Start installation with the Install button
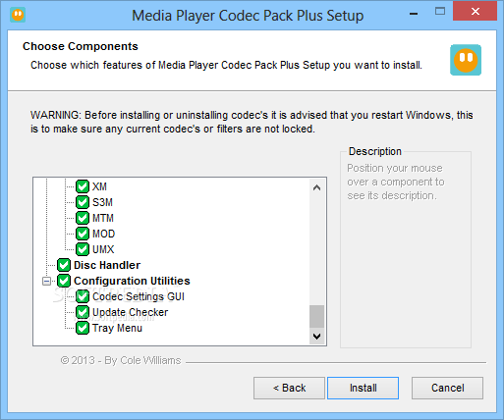 click(363, 388)
